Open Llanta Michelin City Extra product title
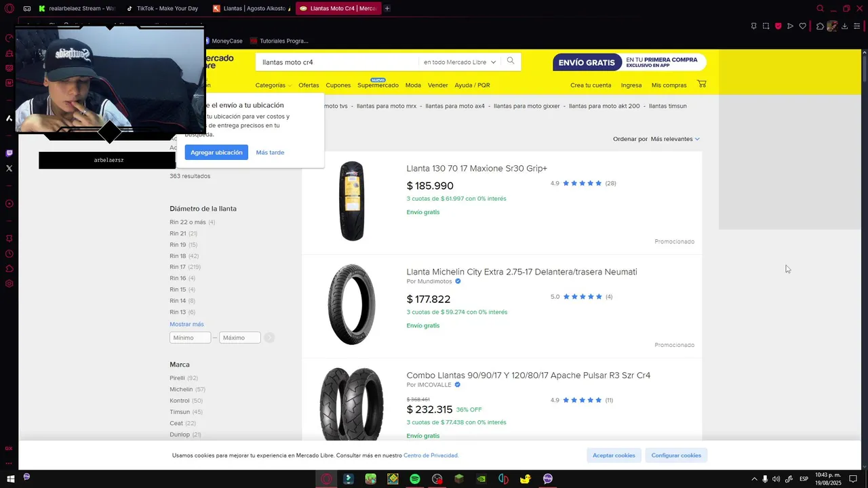This screenshot has width=868, height=488. (521, 272)
